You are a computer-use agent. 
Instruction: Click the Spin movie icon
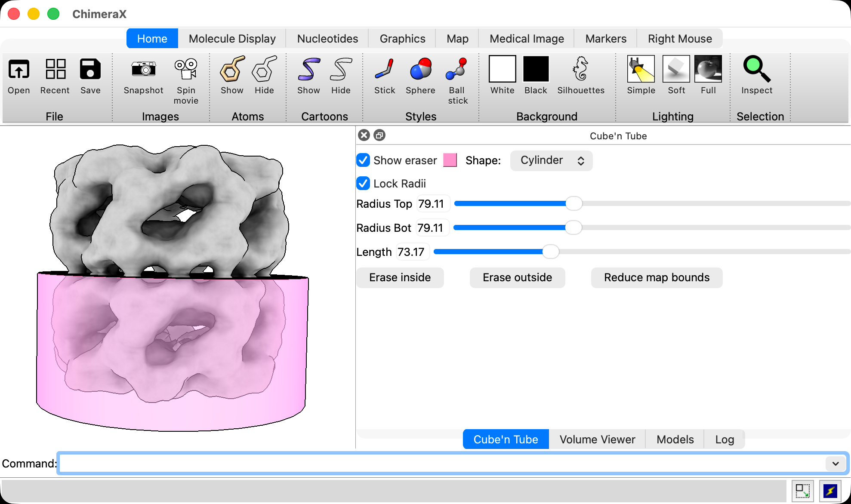[x=186, y=69]
